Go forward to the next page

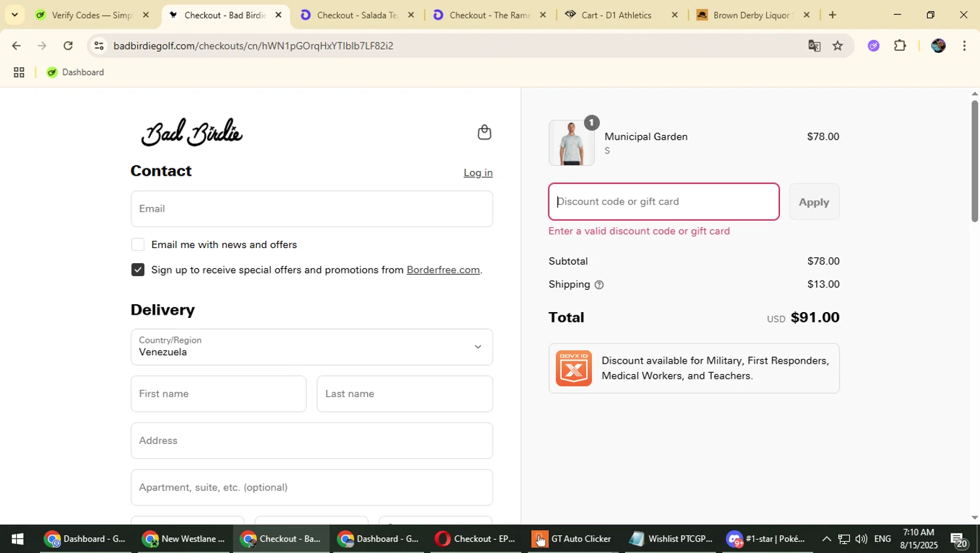point(42,46)
